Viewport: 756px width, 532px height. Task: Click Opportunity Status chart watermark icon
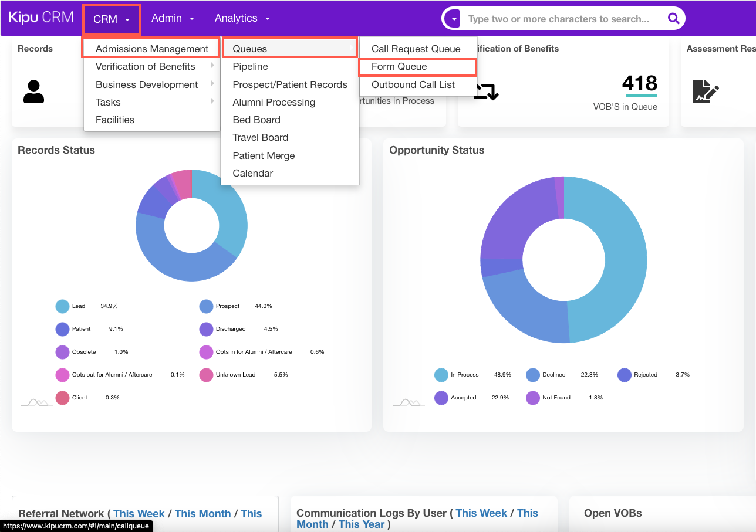click(x=409, y=402)
